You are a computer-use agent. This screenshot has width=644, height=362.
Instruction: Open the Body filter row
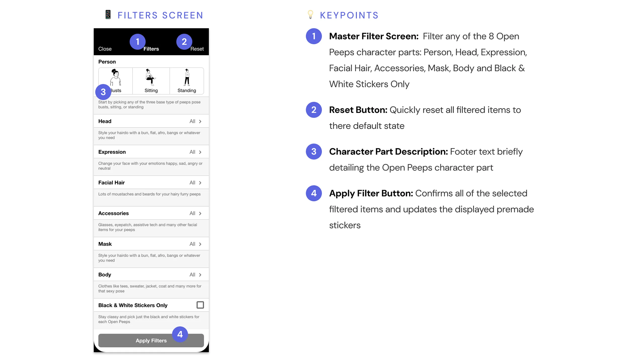coord(151,275)
